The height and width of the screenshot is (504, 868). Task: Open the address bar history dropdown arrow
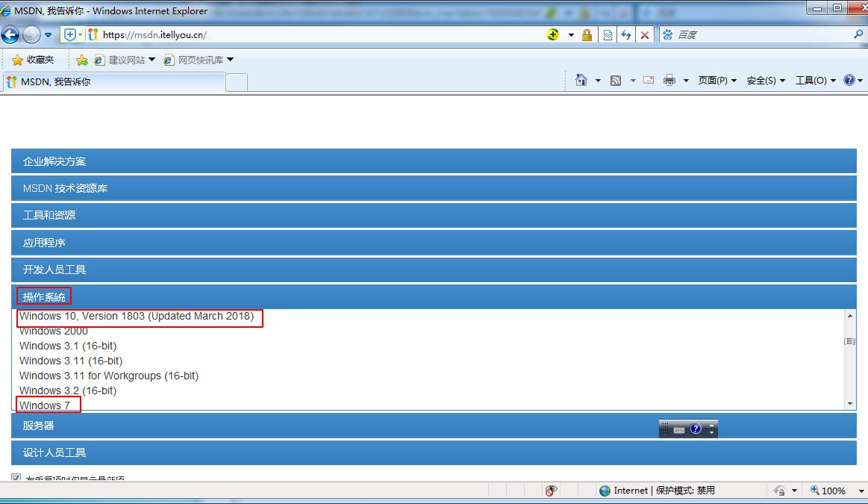tap(571, 35)
